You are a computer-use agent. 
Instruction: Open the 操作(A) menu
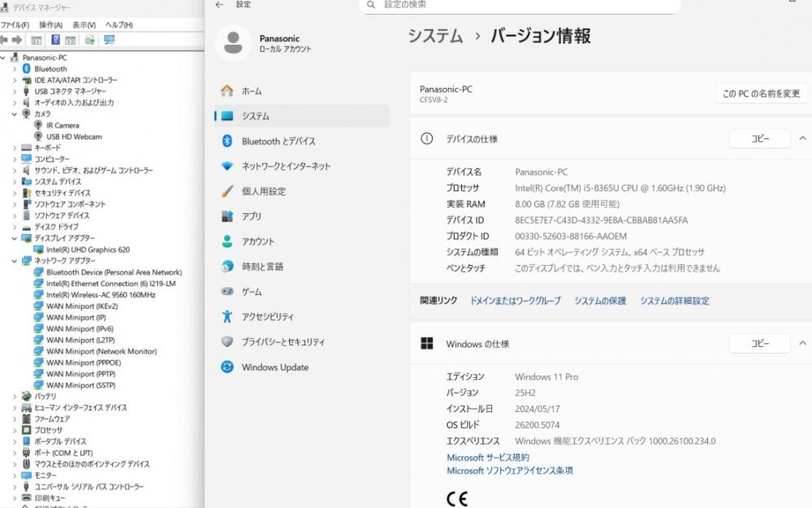(x=50, y=25)
